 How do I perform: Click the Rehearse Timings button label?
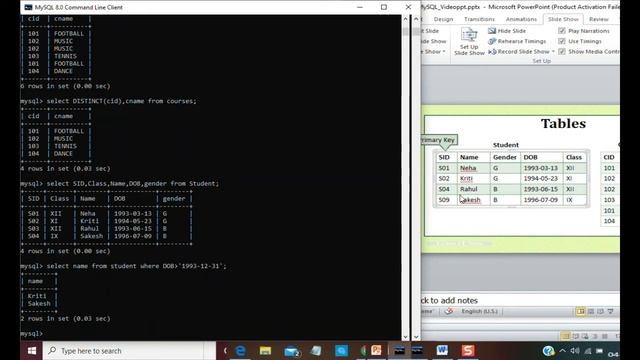[522, 41]
